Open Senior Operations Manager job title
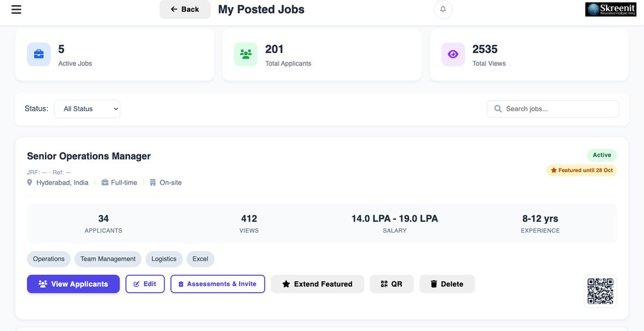644x331 pixels. pyautogui.click(x=89, y=156)
